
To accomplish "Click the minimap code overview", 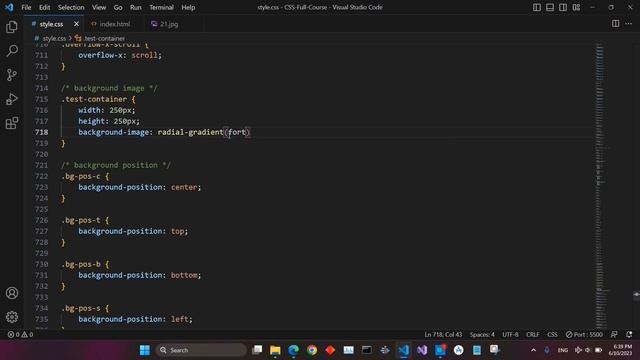I will tap(600, 186).
